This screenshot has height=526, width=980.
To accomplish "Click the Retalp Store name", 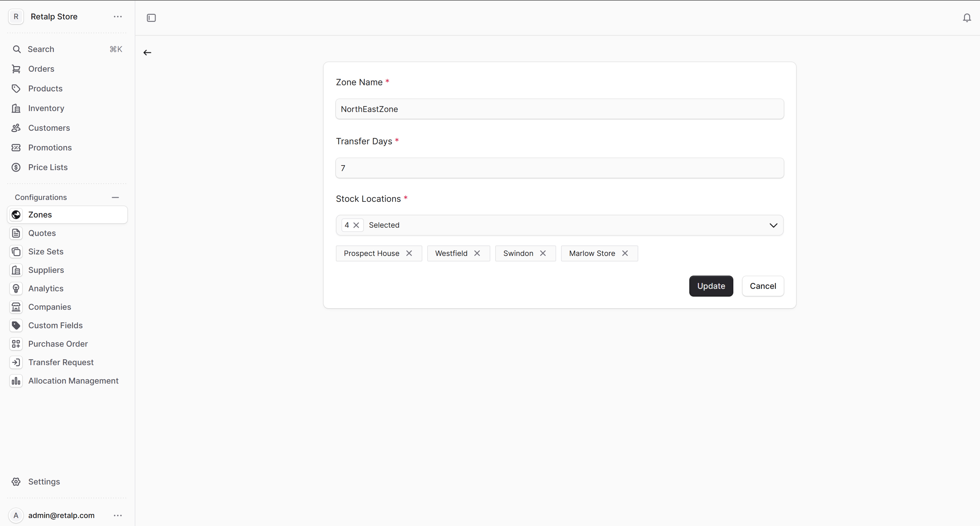I will [x=54, y=17].
